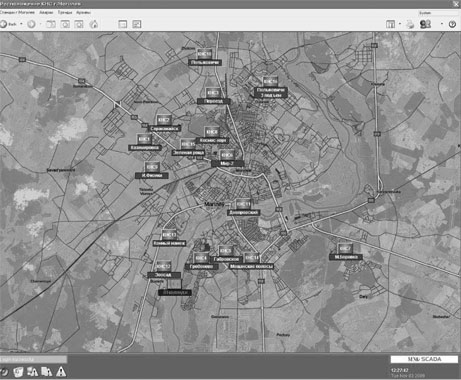Image resolution: width=461 pixels, height=380 pixels.
Task: Open the КНС6 station icon
Action: click(227, 155)
